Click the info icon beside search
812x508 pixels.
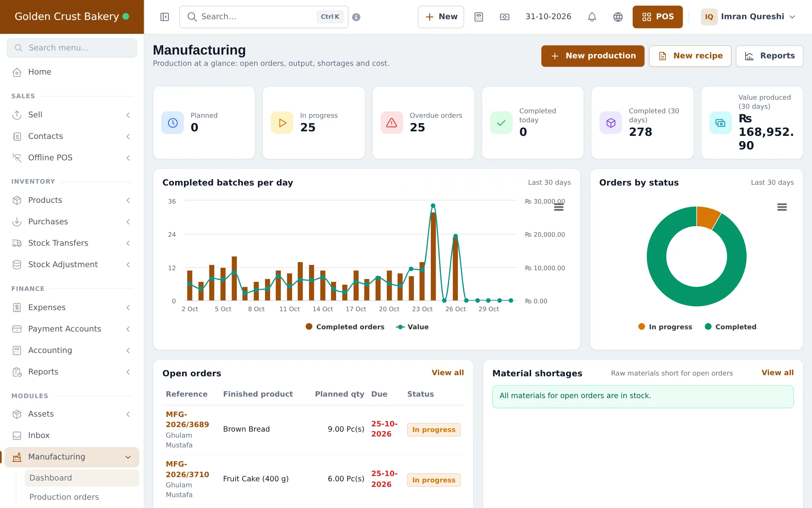356,17
